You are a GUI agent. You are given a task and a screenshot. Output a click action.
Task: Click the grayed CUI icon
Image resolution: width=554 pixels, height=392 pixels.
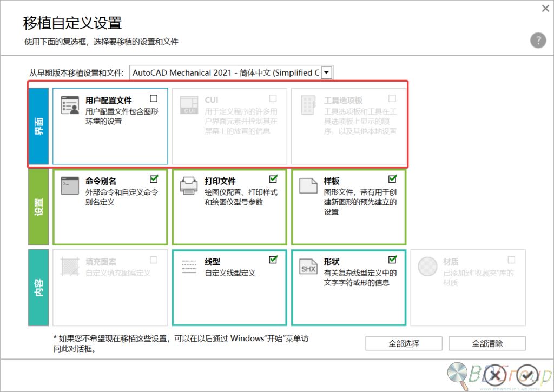point(189,104)
